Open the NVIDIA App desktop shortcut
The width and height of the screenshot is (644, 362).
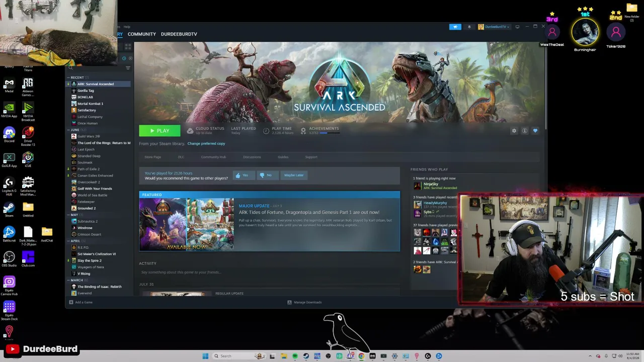click(x=9, y=110)
